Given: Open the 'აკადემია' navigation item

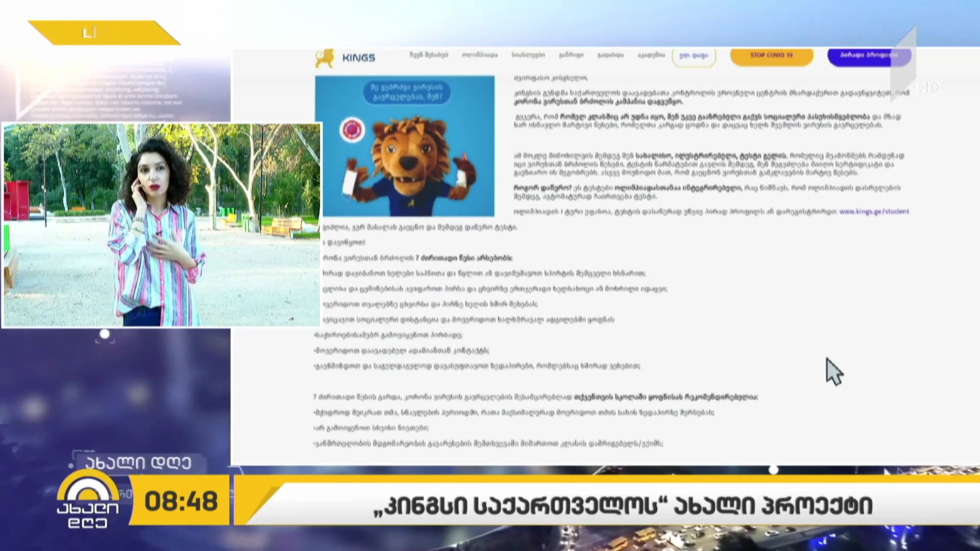Looking at the screenshot, I should [x=651, y=55].
